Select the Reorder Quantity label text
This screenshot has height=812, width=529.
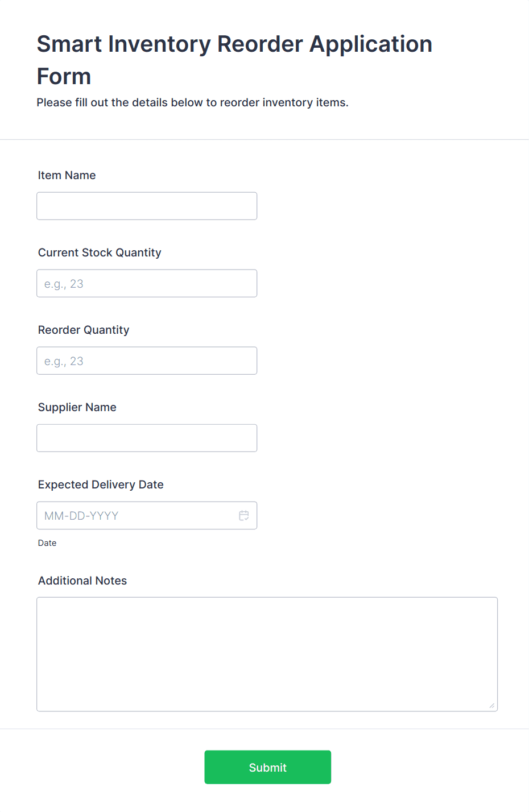[84, 330]
